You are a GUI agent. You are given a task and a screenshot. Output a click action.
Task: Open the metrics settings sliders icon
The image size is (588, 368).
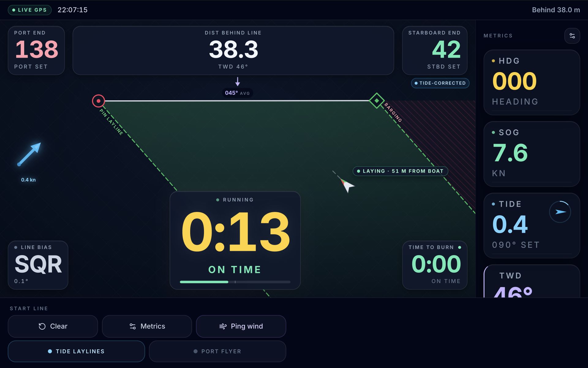pos(572,36)
